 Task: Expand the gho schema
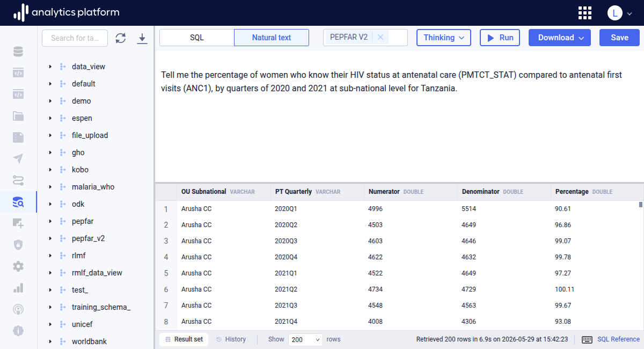(x=50, y=152)
